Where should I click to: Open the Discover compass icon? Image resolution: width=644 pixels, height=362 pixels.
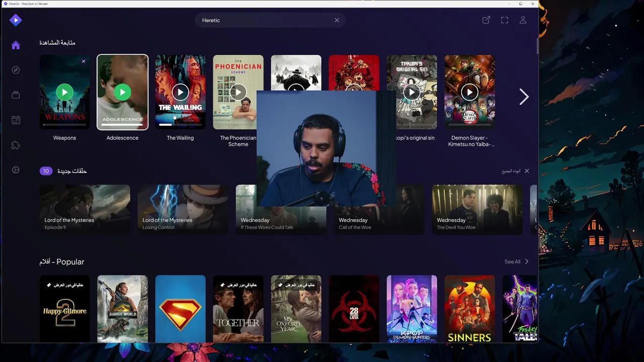(x=16, y=70)
